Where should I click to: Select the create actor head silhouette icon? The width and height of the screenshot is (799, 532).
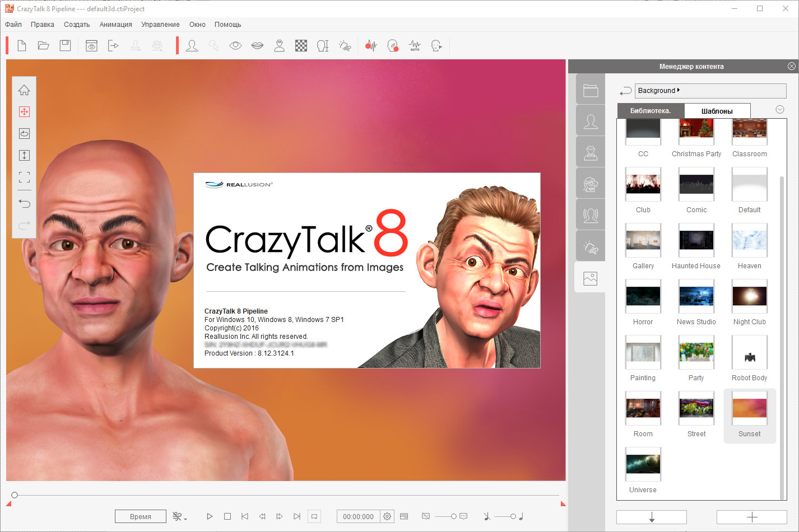click(x=192, y=45)
